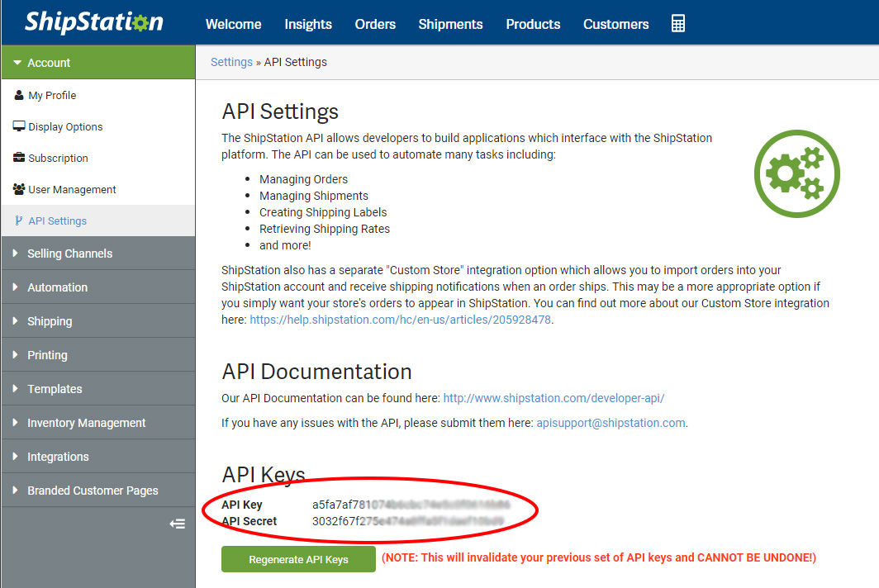Click the API Key value text

tap(411, 505)
